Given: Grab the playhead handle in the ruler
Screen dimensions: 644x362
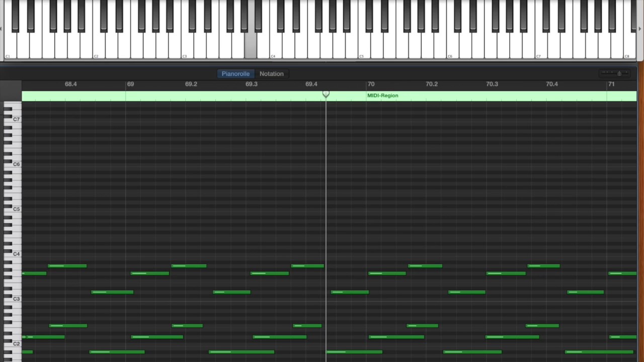Looking at the screenshot, I should (326, 95).
